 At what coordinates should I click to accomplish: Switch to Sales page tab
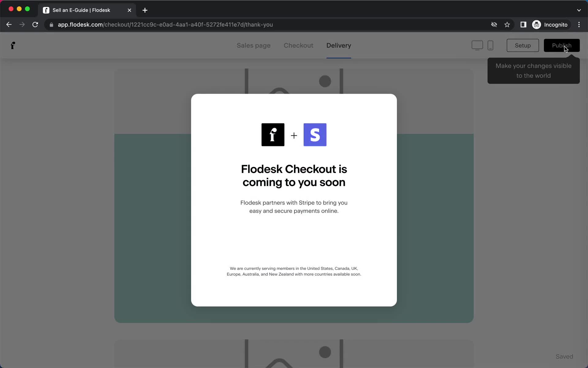(253, 45)
